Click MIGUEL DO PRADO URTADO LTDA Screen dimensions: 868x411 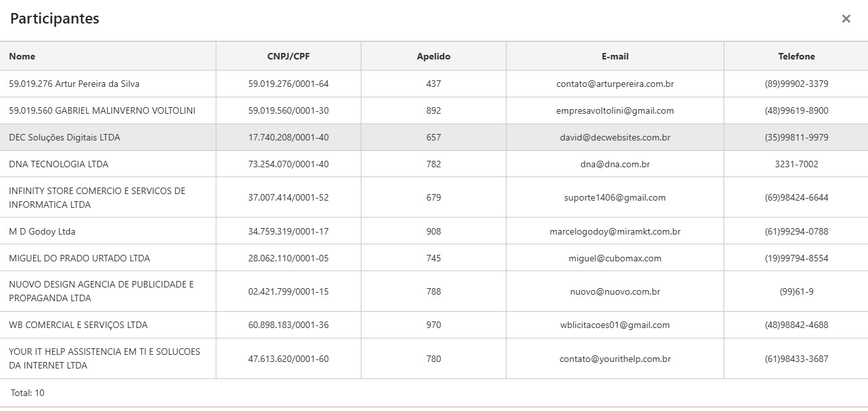(x=79, y=258)
